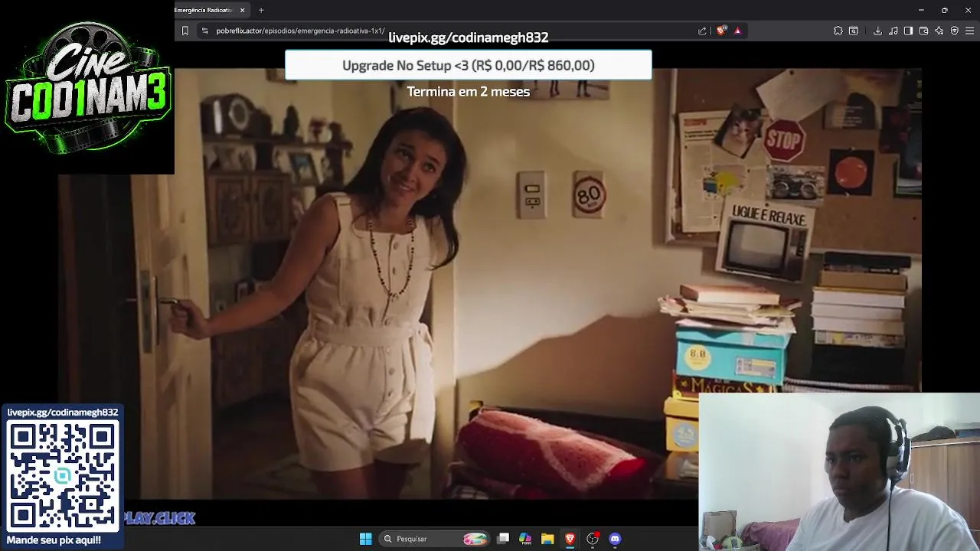The height and width of the screenshot is (551, 980).
Task: Open the Leo AI sparkle icon
Action: coord(939,31)
